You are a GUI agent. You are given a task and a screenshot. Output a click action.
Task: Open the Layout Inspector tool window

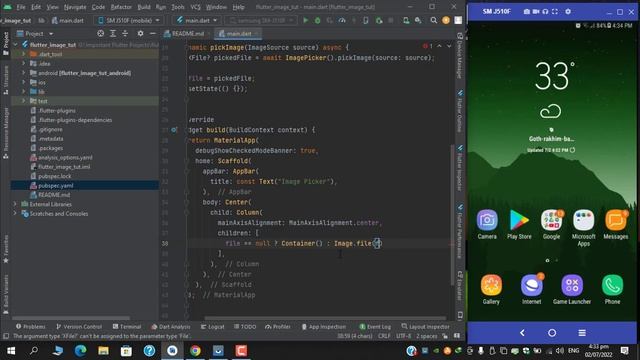[425, 327]
